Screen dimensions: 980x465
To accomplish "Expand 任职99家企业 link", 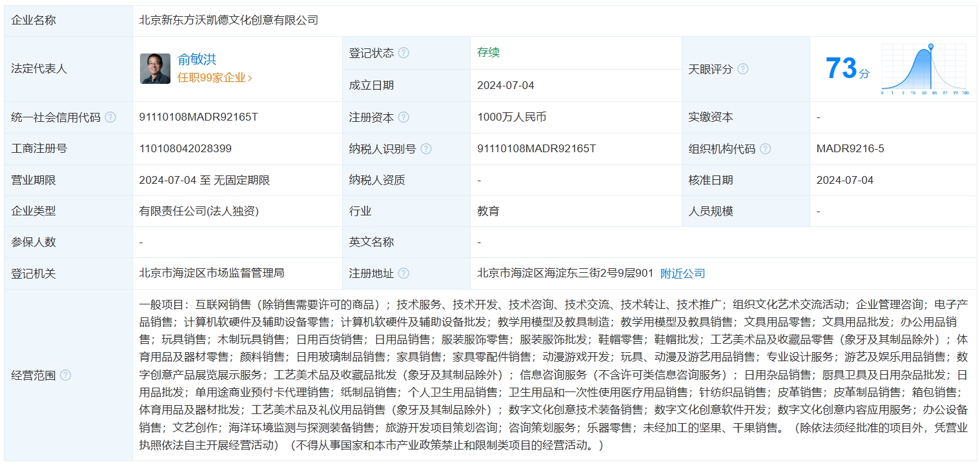I will 215,77.
